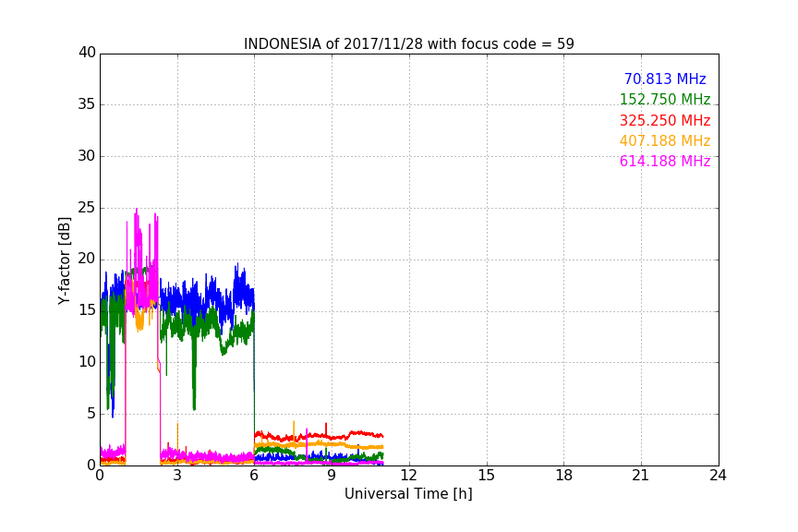Click the Universal Time [h] axis label
Image resolution: width=798 pixels, height=532 pixels.
pyautogui.click(x=408, y=494)
